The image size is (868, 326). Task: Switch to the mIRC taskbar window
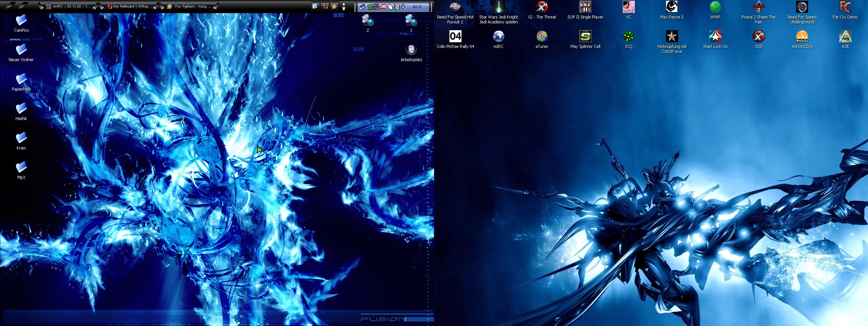68,6
